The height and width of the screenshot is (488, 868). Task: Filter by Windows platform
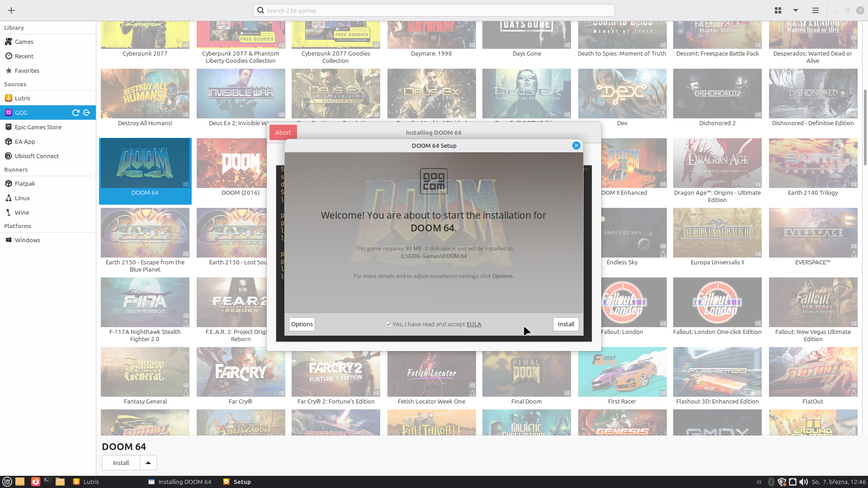(x=27, y=240)
